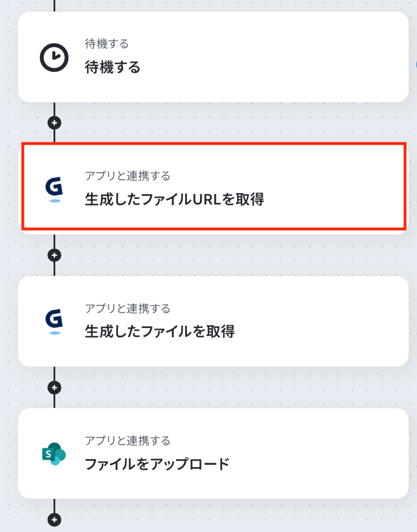Click the G icon beside 生成したファイルを取得
This screenshot has width=417, height=532.
(54, 321)
